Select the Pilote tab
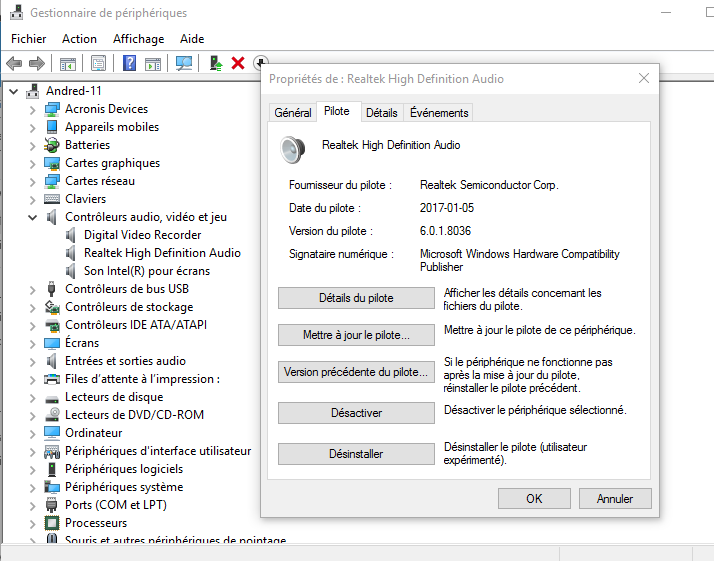 click(x=337, y=111)
